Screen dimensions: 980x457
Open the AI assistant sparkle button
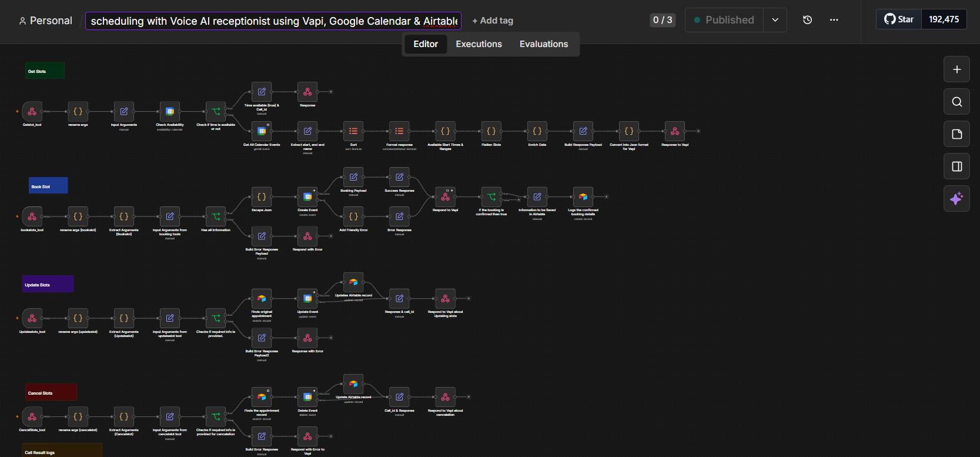956,199
